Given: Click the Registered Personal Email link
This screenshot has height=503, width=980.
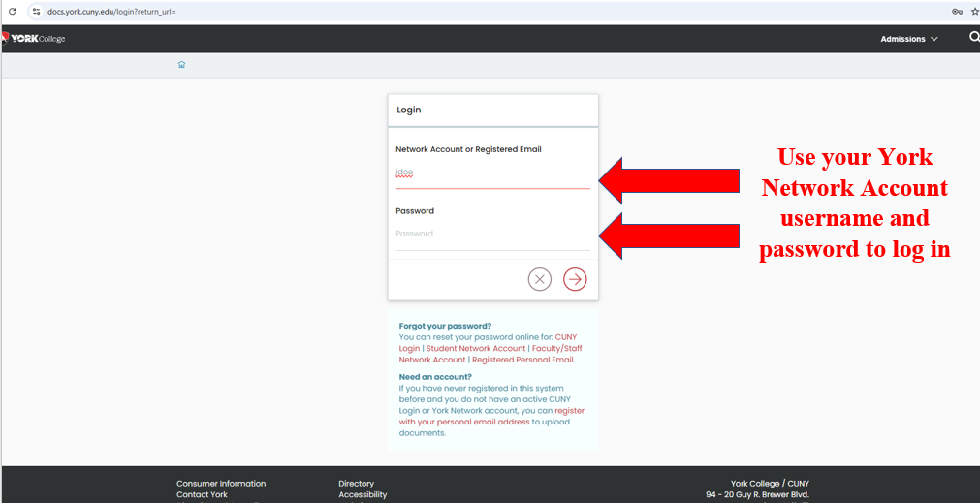Looking at the screenshot, I should coord(522,360).
